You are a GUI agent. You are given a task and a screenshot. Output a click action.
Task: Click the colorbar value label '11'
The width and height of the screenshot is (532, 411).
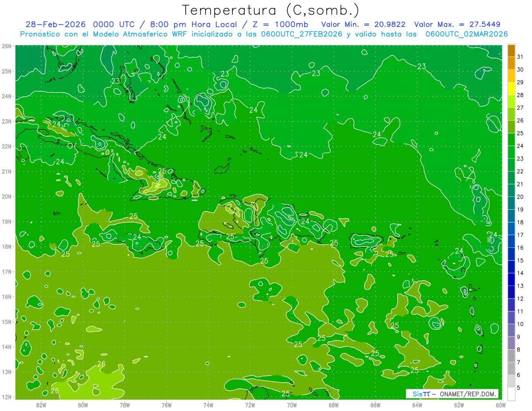click(520, 311)
